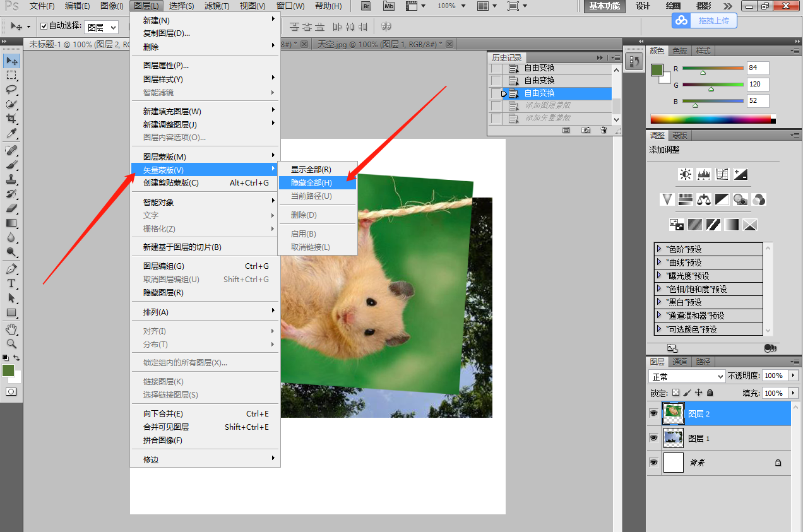803x532 pixels.
Task: Toggle lock image pixels brush icon
Action: 687,393
